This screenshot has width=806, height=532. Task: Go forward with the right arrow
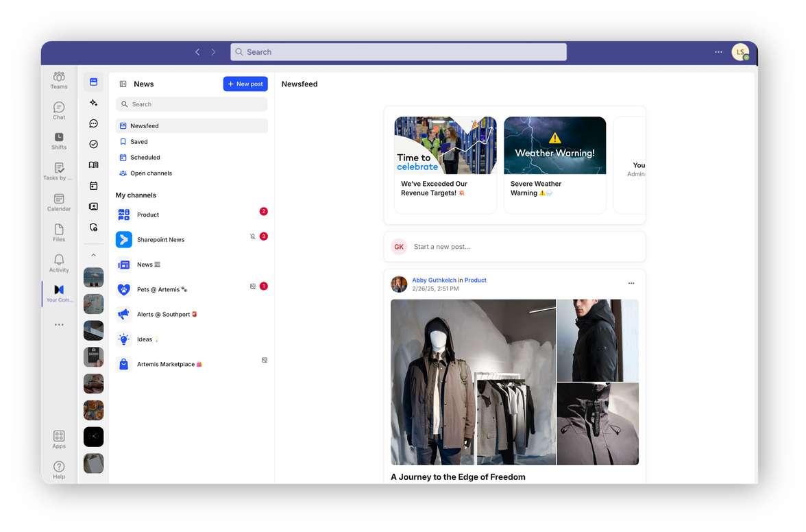(213, 52)
